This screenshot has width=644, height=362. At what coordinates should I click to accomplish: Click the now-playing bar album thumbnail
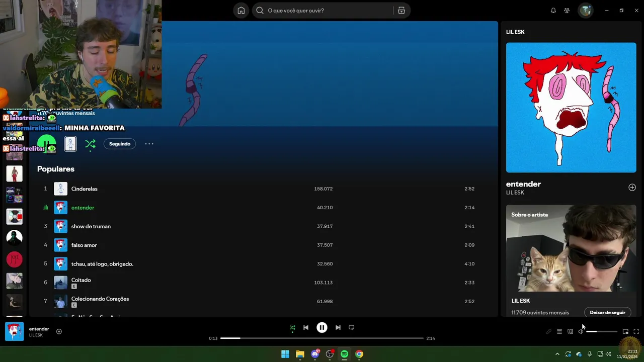[14, 331]
